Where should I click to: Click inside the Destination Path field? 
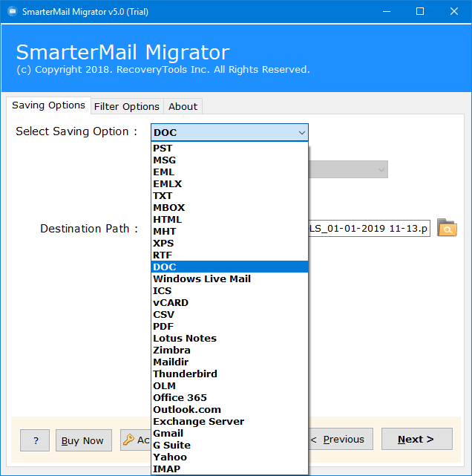369,228
